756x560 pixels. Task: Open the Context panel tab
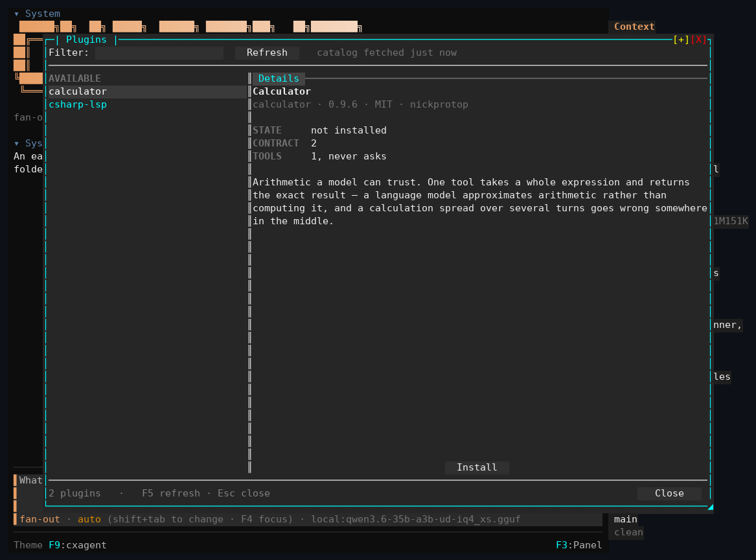pos(634,27)
